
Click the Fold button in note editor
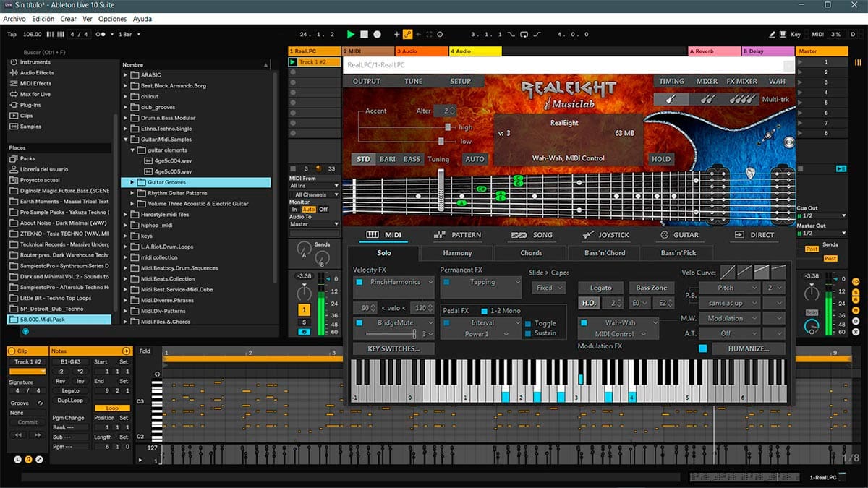tap(145, 351)
